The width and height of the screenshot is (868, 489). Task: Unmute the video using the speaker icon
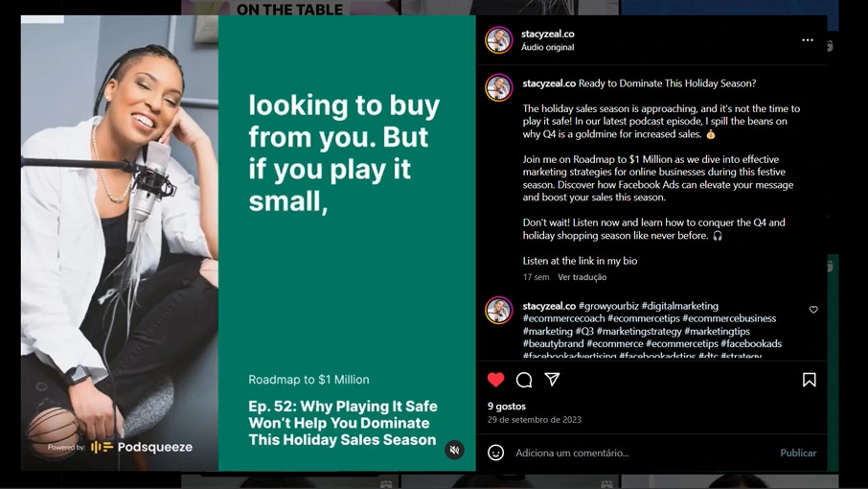click(x=454, y=450)
